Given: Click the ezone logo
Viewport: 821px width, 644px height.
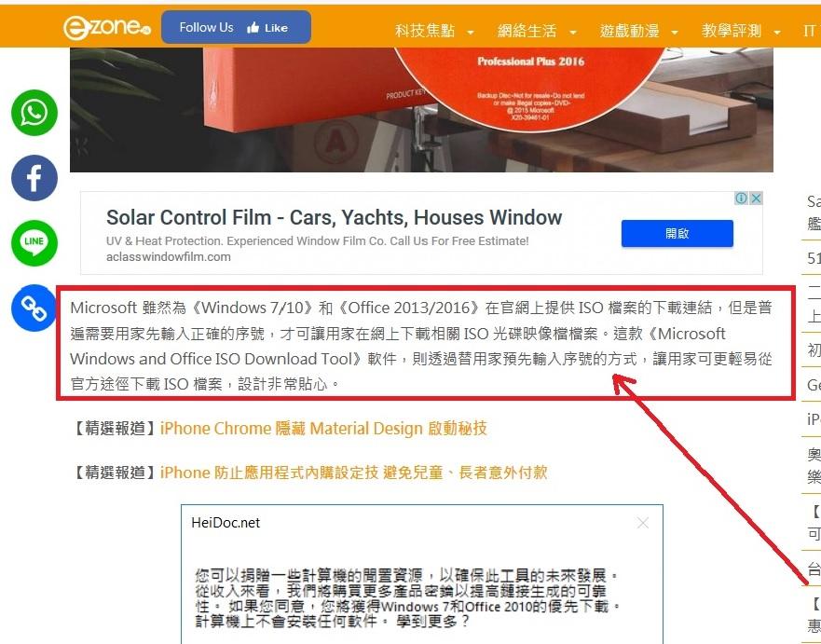Looking at the screenshot, I should pos(107,27).
